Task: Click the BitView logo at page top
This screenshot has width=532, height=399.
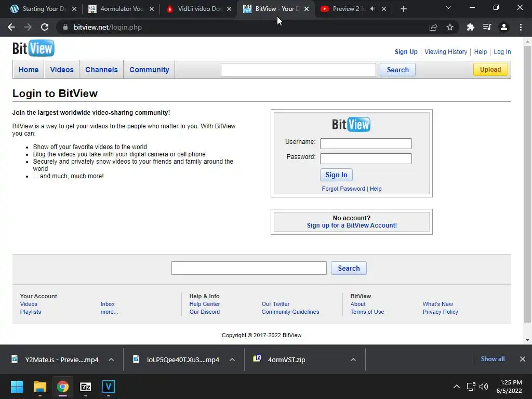Action: pyautogui.click(x=33, y=48)
